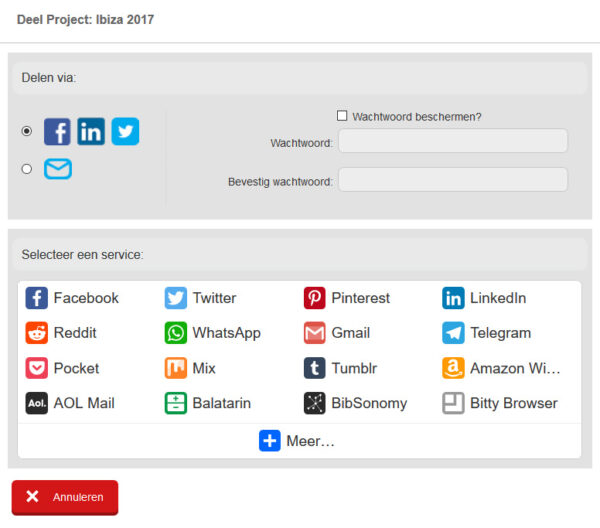Choose the Pocket service icon
Screen dimensions: 600x528
[37, 368]
